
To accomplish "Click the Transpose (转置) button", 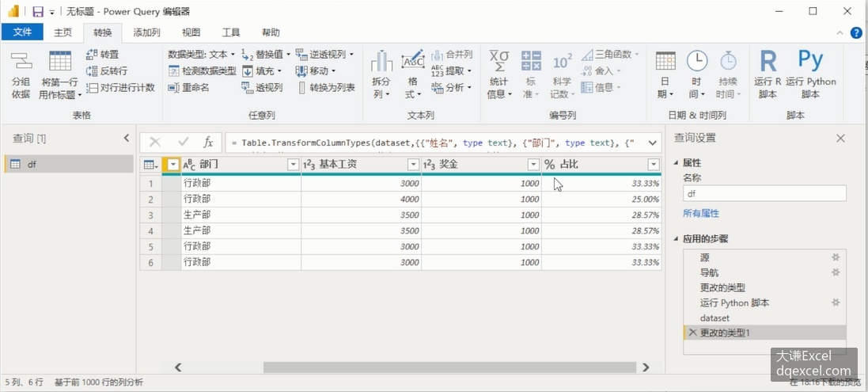I will pyautogui.click(x=102, y=55).
